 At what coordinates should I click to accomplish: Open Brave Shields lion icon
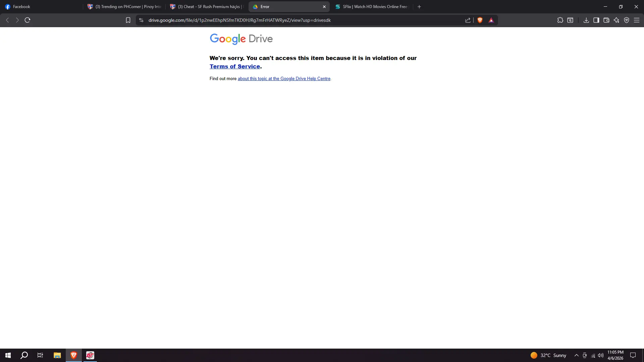[480, 20]
